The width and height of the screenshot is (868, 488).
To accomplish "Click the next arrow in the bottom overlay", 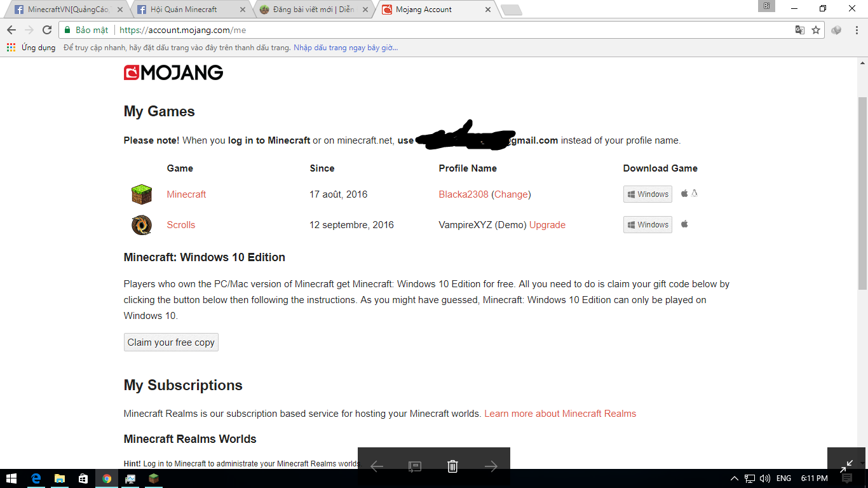I will [491, 466].
